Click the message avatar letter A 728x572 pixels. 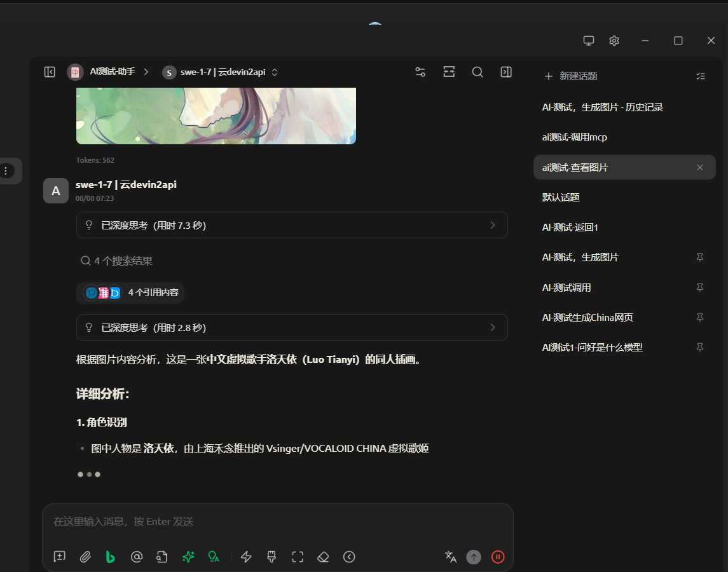click(56, 191)
